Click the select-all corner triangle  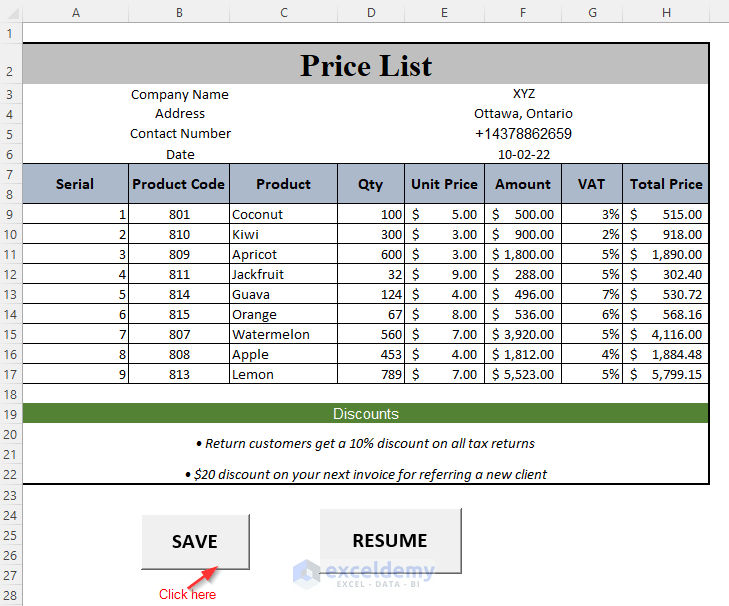point(11,13)
